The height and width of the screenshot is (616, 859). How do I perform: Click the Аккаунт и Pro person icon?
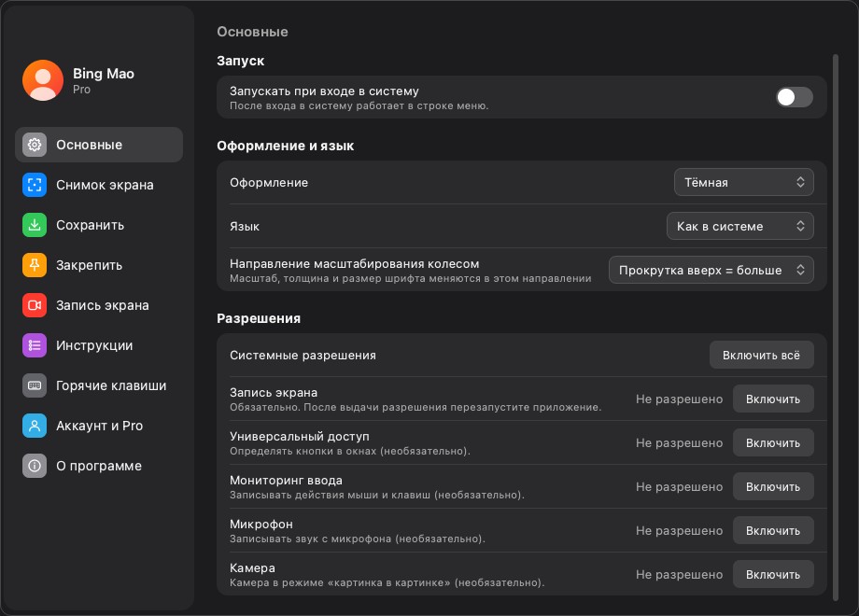point(34,426)
